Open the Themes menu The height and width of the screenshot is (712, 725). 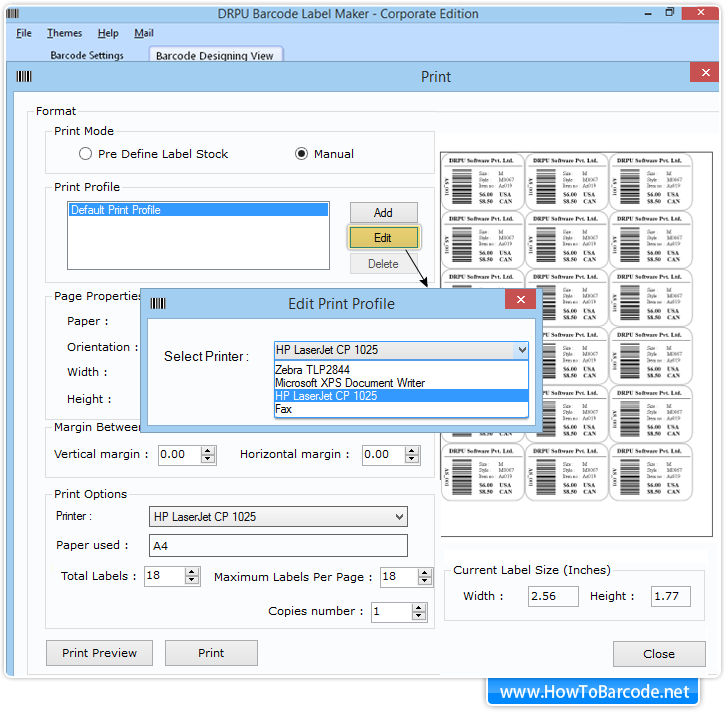[64, 33]
